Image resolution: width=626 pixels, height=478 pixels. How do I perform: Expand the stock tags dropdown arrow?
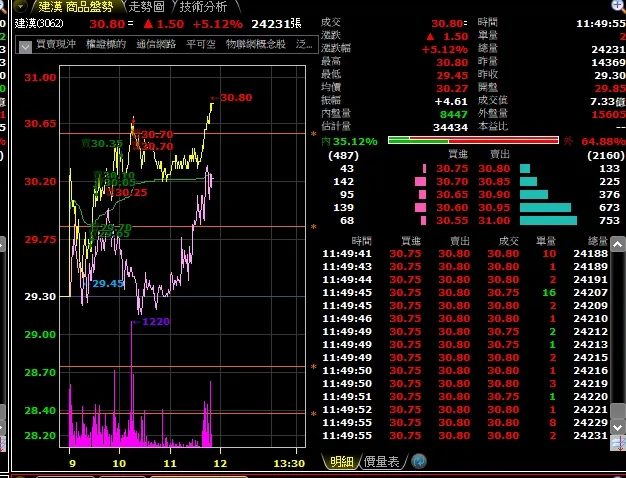point(25,47)
